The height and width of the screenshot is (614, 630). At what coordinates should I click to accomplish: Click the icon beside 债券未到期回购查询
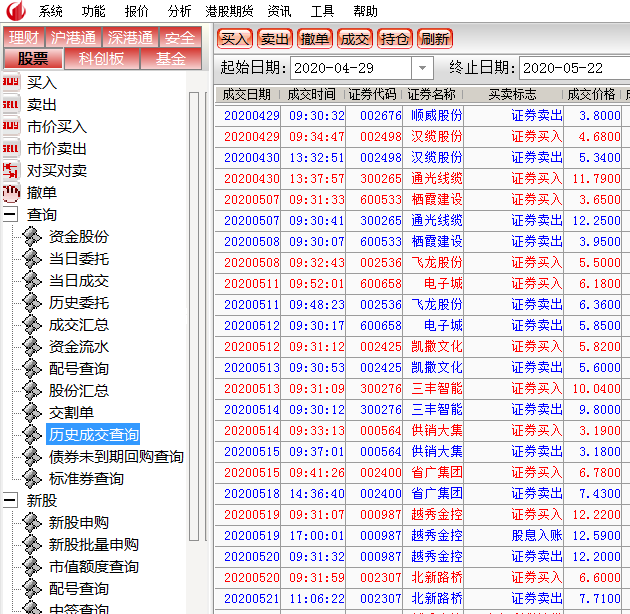pos(32,456)
